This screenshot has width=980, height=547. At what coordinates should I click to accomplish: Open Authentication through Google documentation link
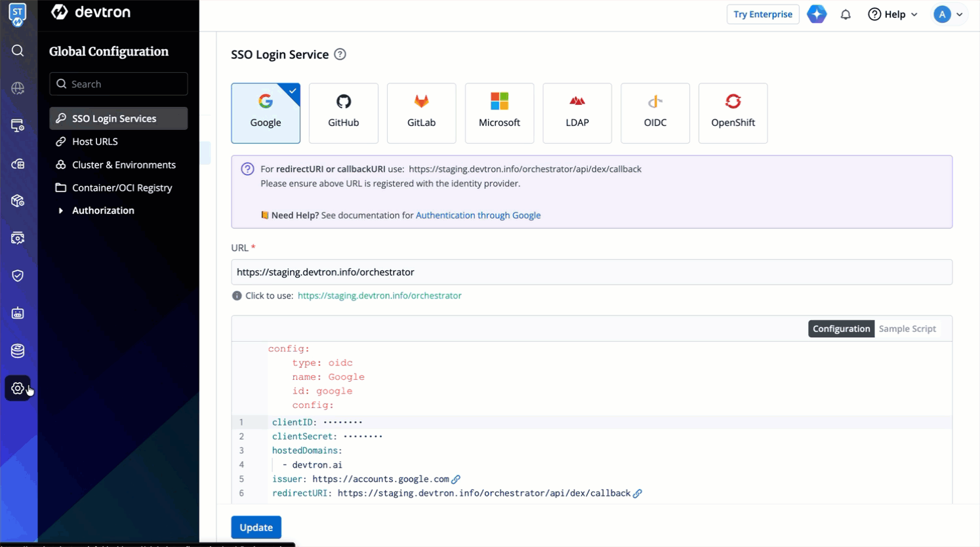click(478, 215)
